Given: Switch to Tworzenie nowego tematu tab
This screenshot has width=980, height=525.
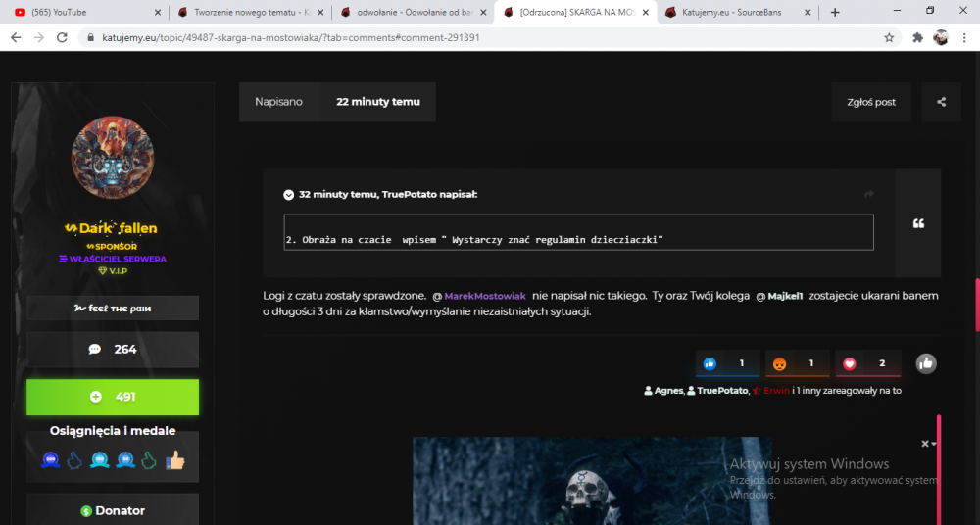Looking at the screenshot, I should coord(251,12).
